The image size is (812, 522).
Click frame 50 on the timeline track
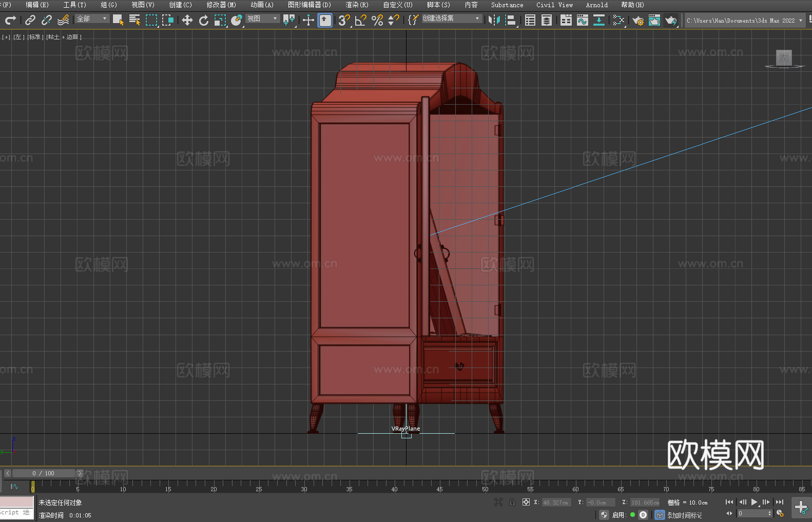[x=485, y=486]
